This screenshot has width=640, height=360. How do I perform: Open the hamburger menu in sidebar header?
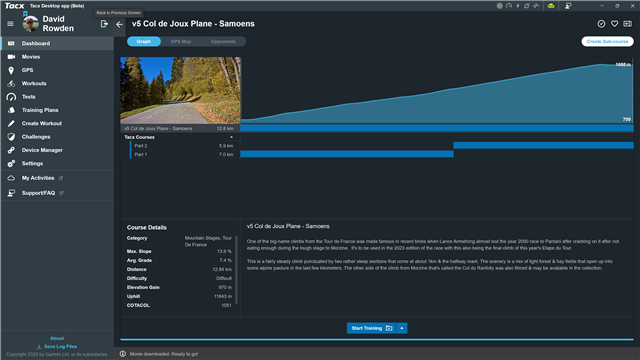click(10, 24)
